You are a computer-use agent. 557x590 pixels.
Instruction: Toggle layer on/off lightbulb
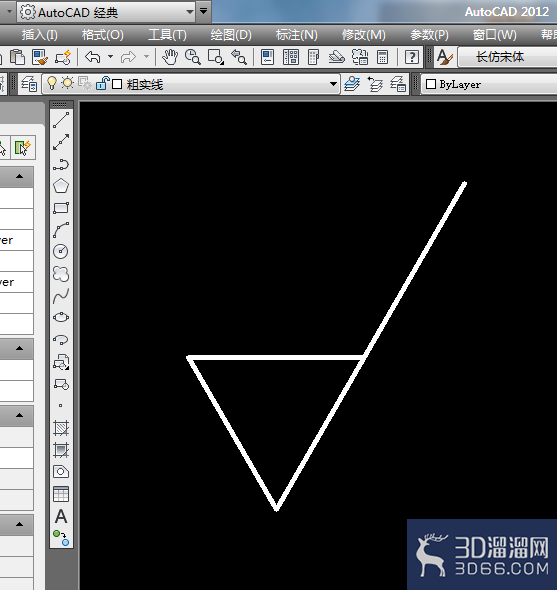[52, 83]
